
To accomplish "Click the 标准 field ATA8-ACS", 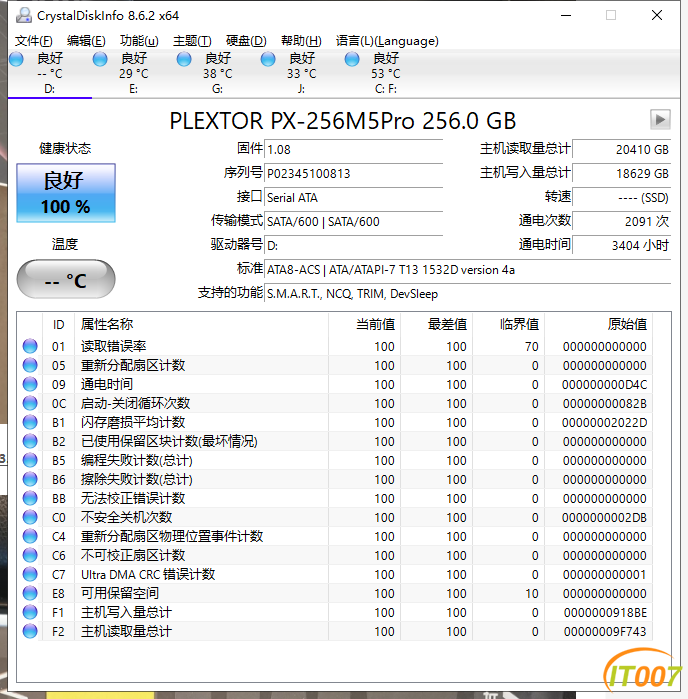I will [467, 270].
